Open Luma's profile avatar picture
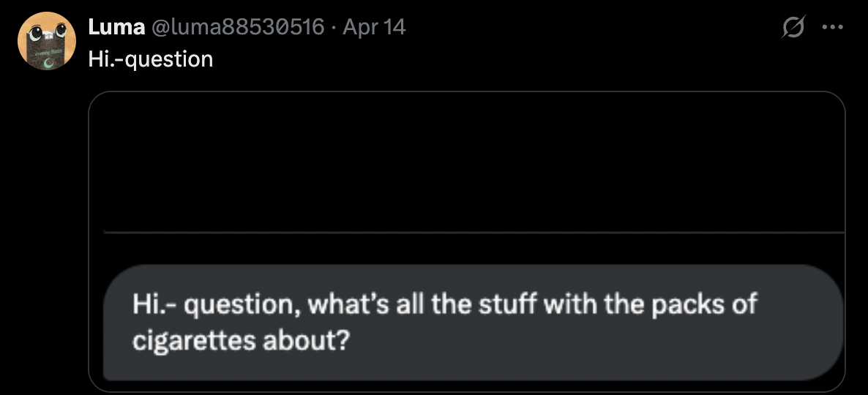Viewport: 868px width, 395px height. click(47, 41)
